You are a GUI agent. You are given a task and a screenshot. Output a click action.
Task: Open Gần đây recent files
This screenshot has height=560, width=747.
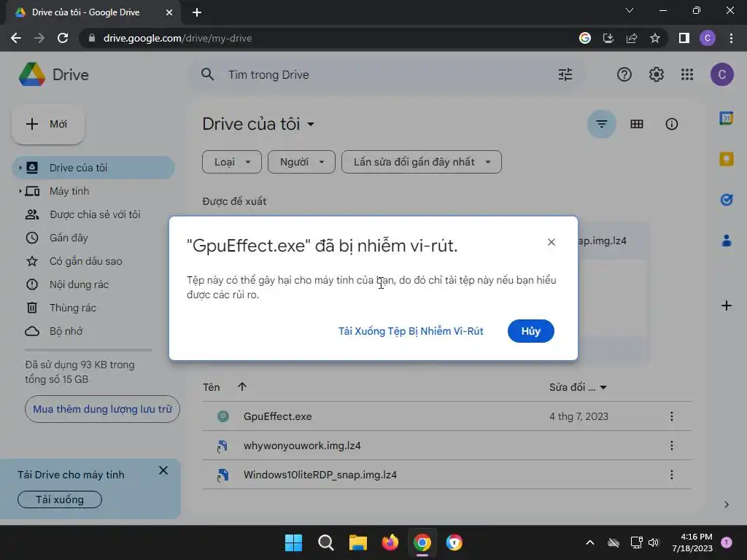[x=69, y=238]
